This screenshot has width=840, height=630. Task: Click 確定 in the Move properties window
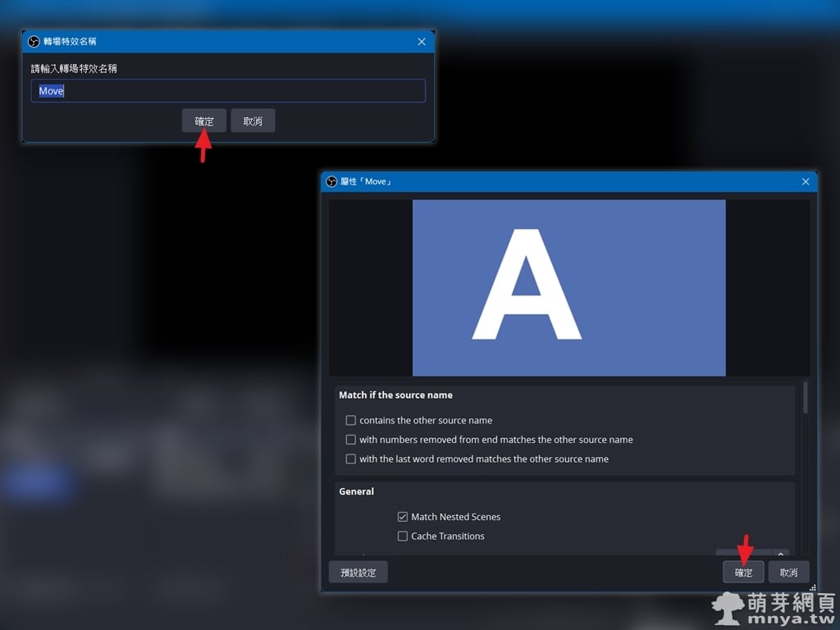(x=743, y=573)
